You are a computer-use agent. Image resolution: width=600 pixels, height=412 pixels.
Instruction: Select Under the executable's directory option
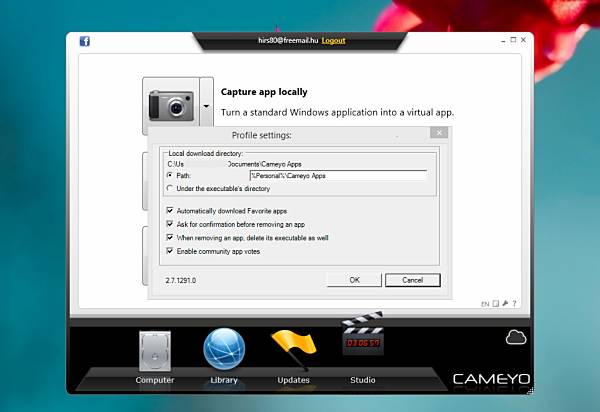[170, 188]
